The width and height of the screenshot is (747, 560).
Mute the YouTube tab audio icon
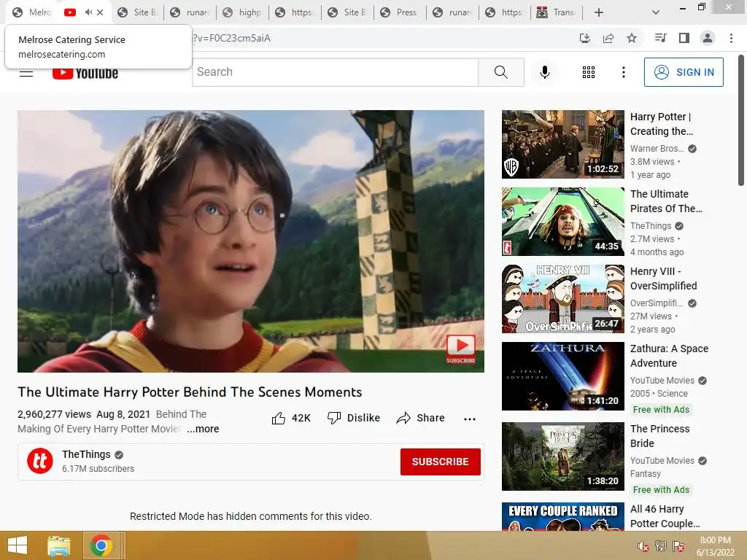[88, 12]
